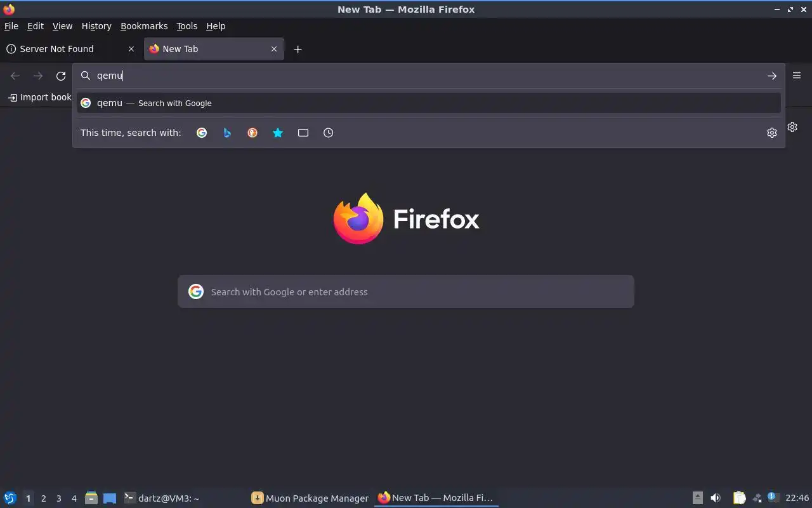
Task: Open the File menu
Action: (x=11, y=26)
